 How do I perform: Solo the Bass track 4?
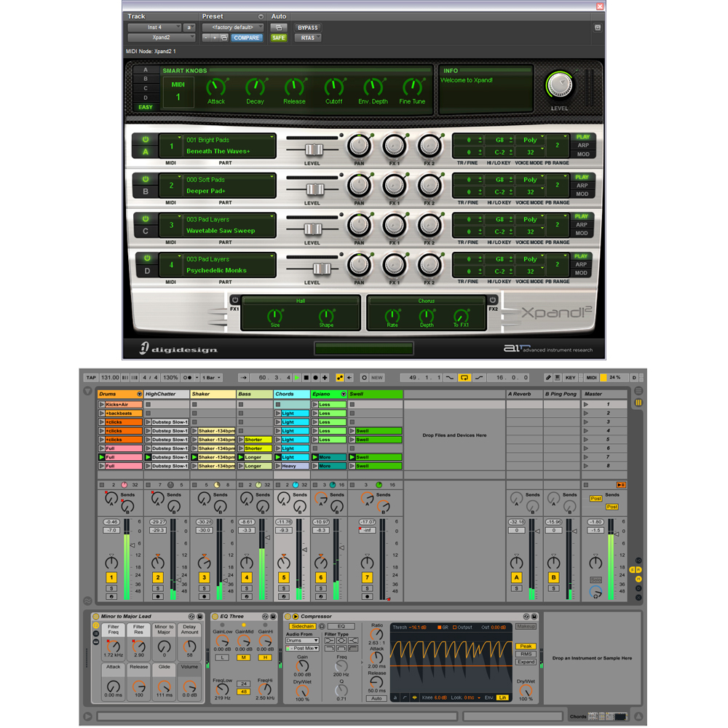[247, 589]
